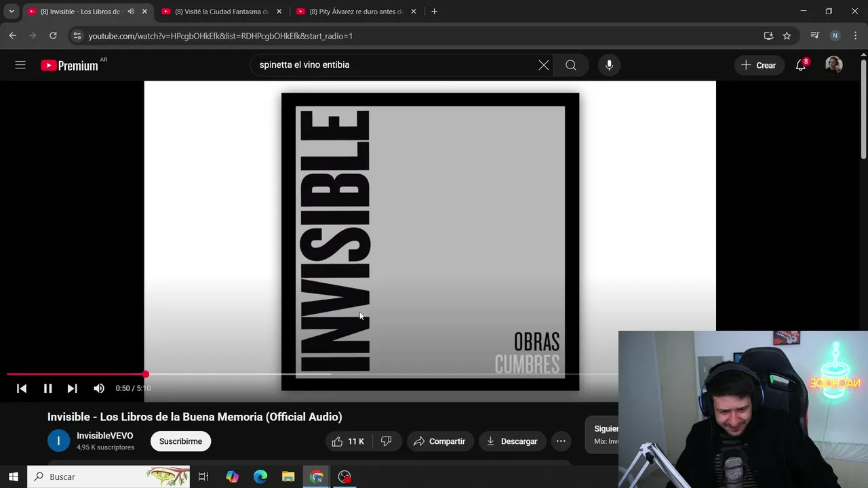Focus the address bar URL
Image resolution: width=868 pixels, height=488 pixels.
(x=220, y=36)
